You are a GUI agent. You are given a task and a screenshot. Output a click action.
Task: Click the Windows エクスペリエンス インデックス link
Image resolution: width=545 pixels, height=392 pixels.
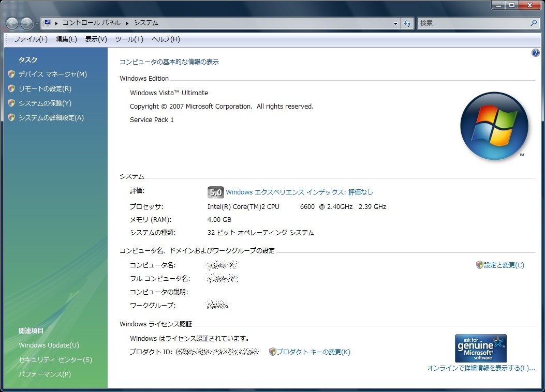point(299,192)
